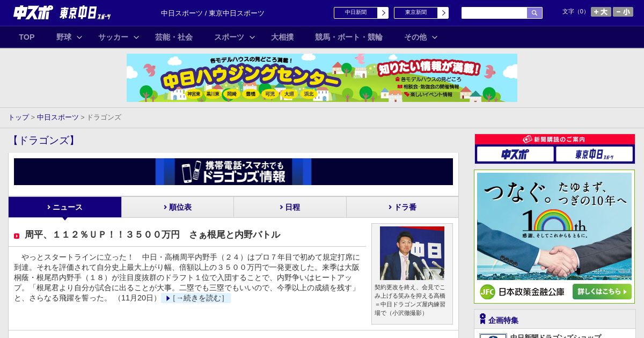Open the Takahashi press conference photo
Screen dimensions: 644x338
point(412,253)
